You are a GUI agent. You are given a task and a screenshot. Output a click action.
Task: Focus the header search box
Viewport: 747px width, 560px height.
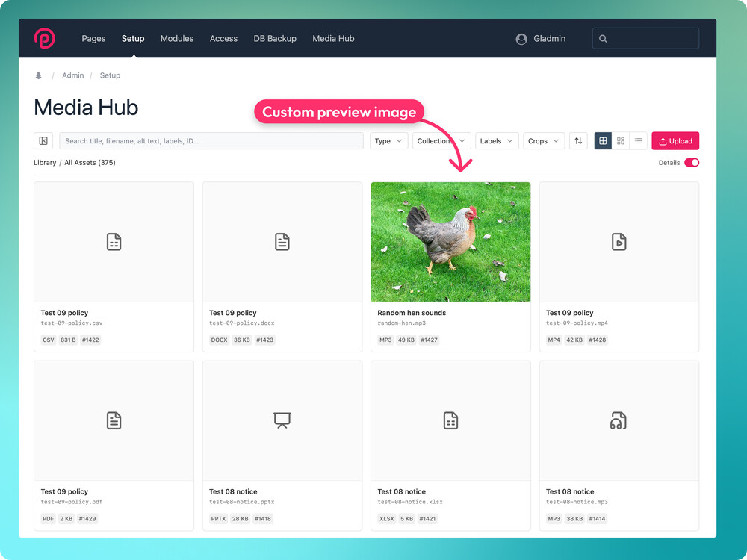(645, 39)
